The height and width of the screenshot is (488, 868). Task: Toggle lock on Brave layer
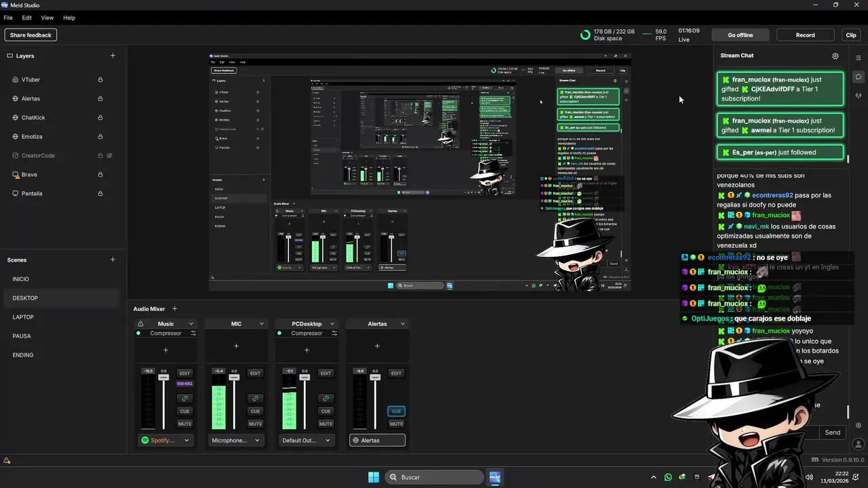pyautogui.click(x=100, y=175)
